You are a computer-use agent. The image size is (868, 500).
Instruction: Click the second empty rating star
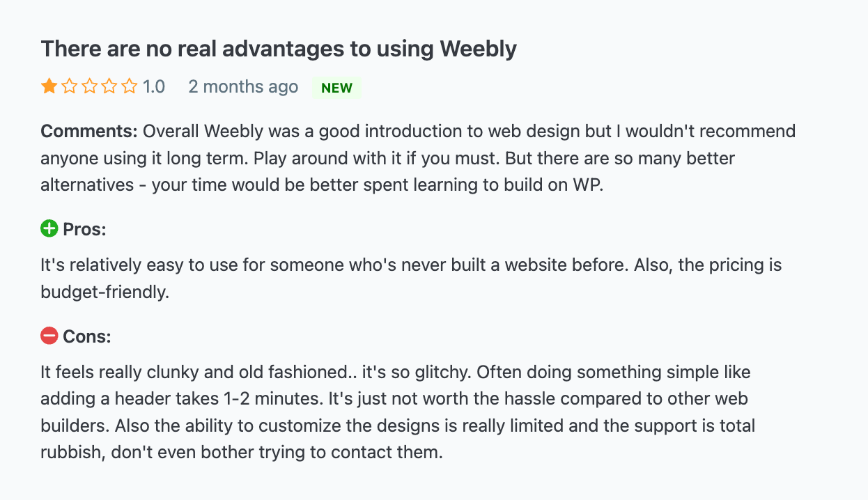(69, 87)
